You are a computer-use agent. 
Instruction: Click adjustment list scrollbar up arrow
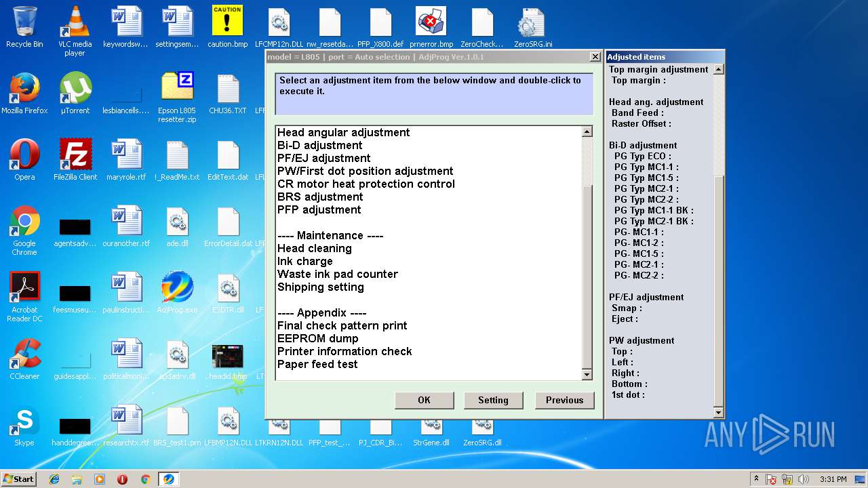(587, 131)
